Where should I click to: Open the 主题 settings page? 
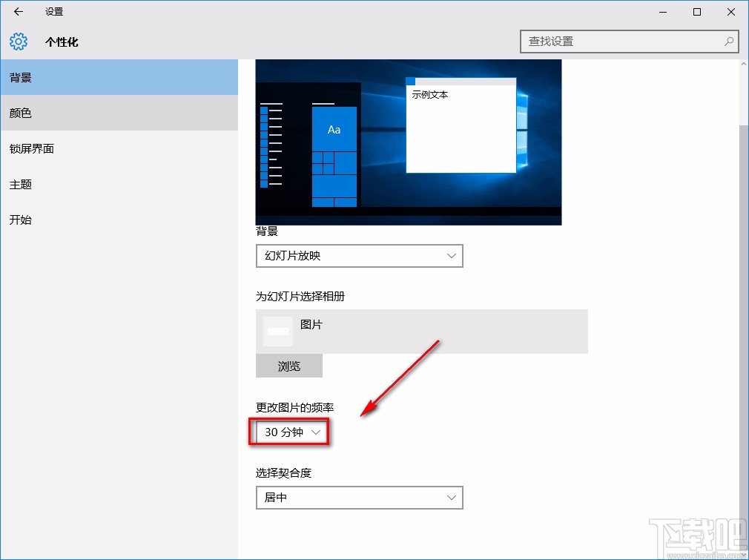[20, 184]
